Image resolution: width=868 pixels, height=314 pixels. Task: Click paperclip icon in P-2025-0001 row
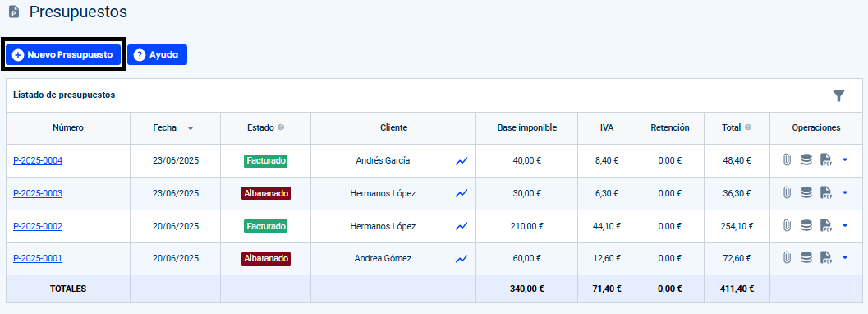click(x=786, y=258)
